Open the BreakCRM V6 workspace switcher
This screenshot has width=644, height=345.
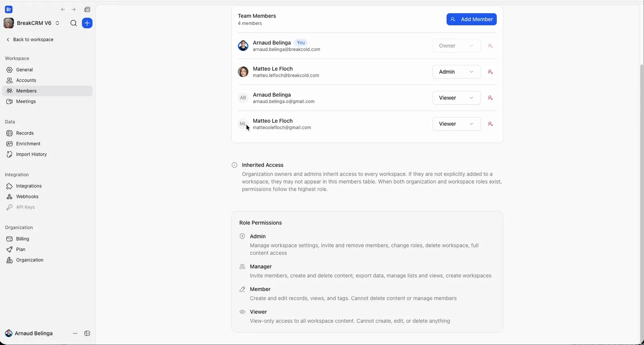[32, 23]
